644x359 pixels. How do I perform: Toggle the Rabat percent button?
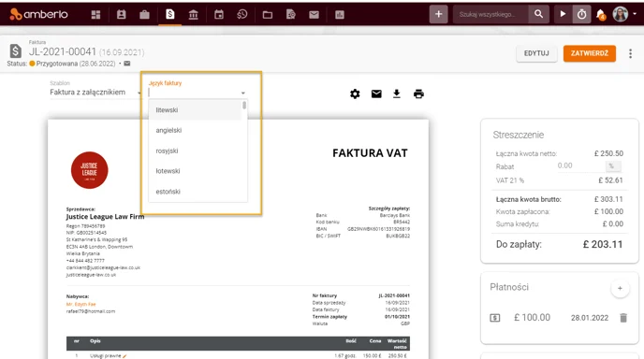click(x=613, y=166)
